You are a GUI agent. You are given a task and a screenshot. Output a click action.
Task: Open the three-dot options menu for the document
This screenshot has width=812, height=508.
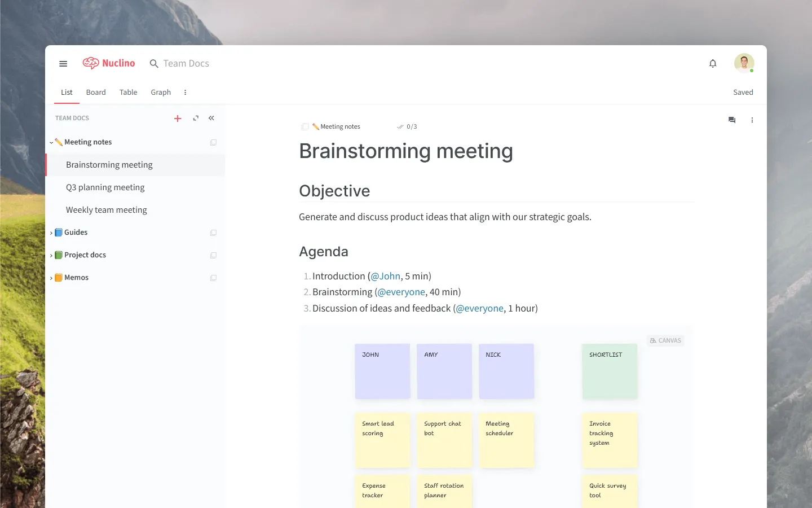[752, 120]
